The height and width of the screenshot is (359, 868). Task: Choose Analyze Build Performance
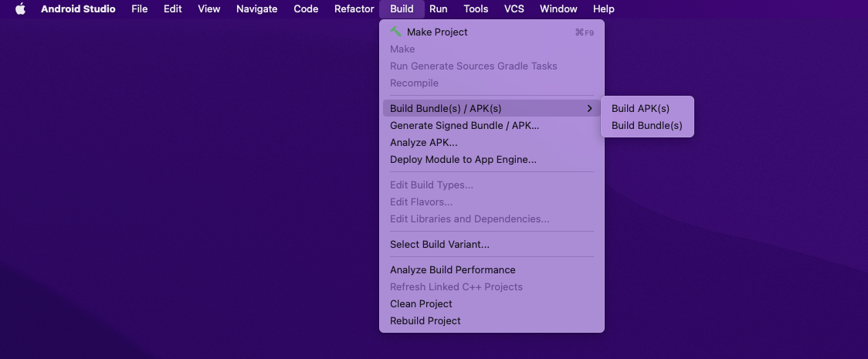click(492, 270)
